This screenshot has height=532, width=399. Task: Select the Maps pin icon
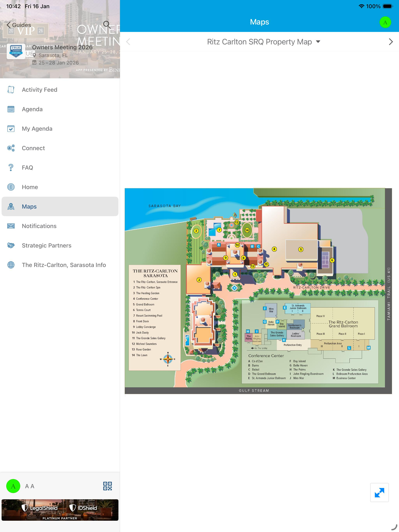tap(11, 207)
